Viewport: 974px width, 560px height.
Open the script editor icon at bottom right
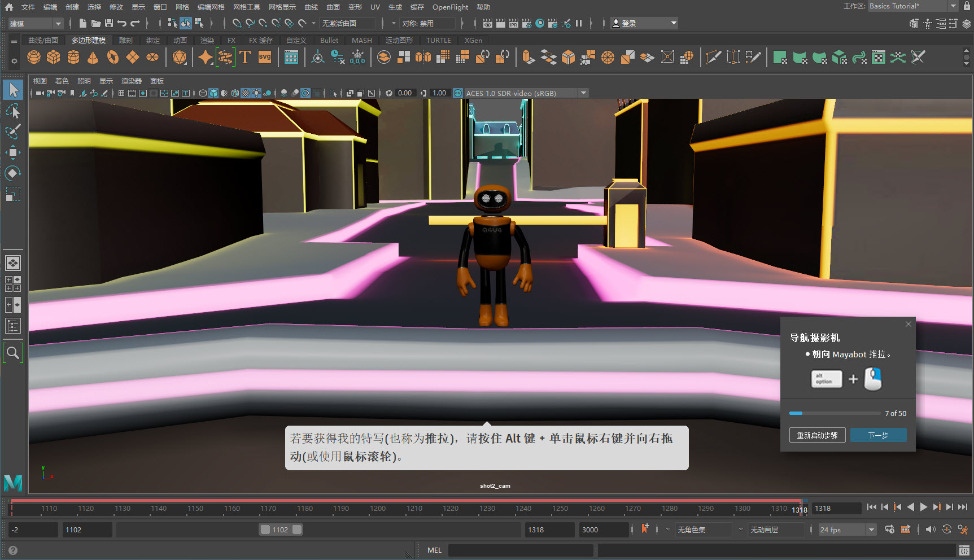click(964, 550)
